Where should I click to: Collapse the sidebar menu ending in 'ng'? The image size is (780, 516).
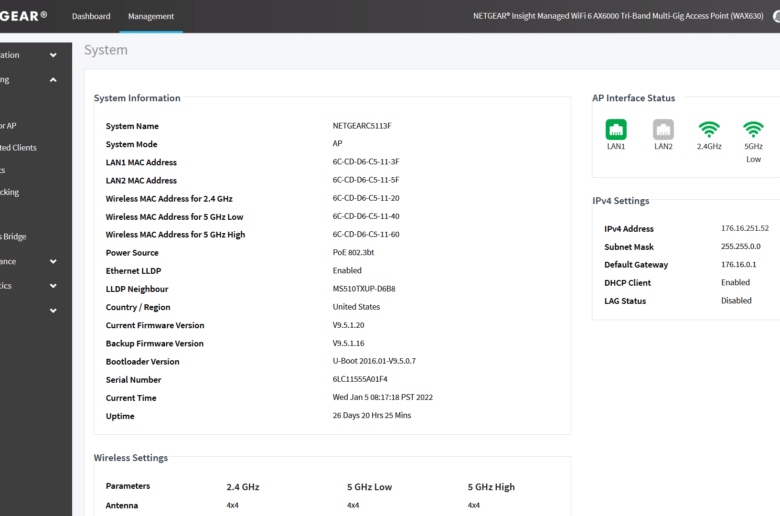(x=53, y=80)
